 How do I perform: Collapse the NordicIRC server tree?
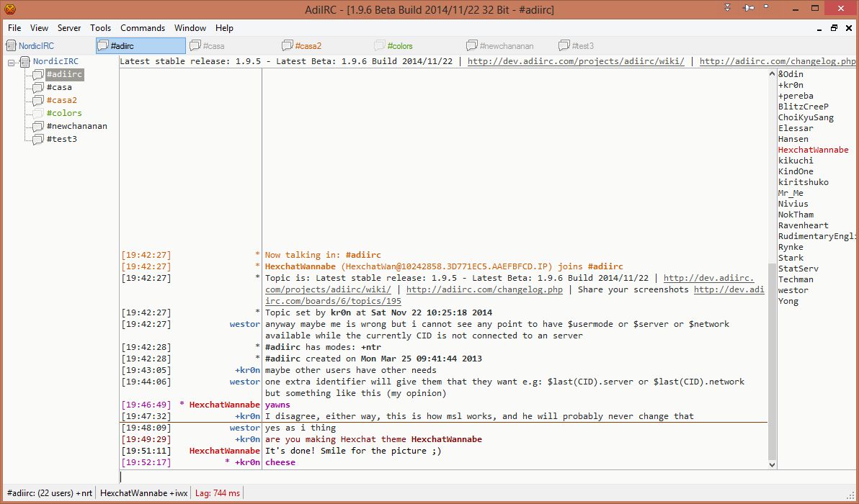point(11,63)
